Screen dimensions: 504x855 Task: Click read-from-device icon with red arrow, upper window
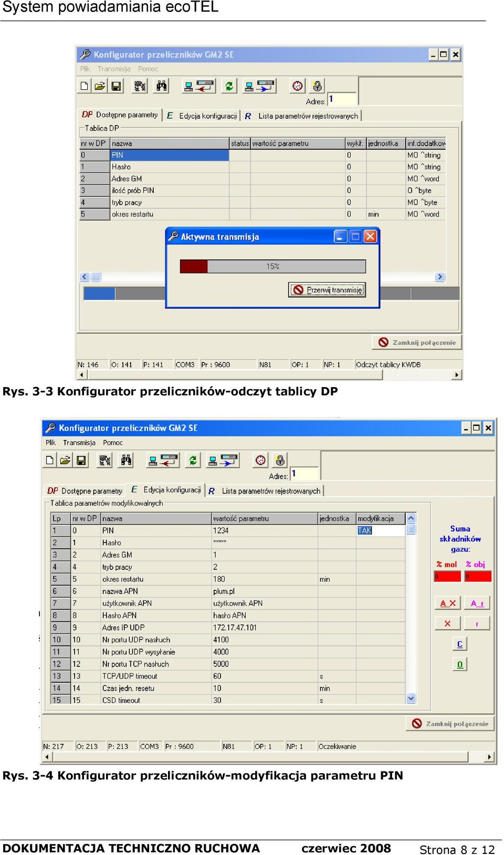(x=198, y=86)
